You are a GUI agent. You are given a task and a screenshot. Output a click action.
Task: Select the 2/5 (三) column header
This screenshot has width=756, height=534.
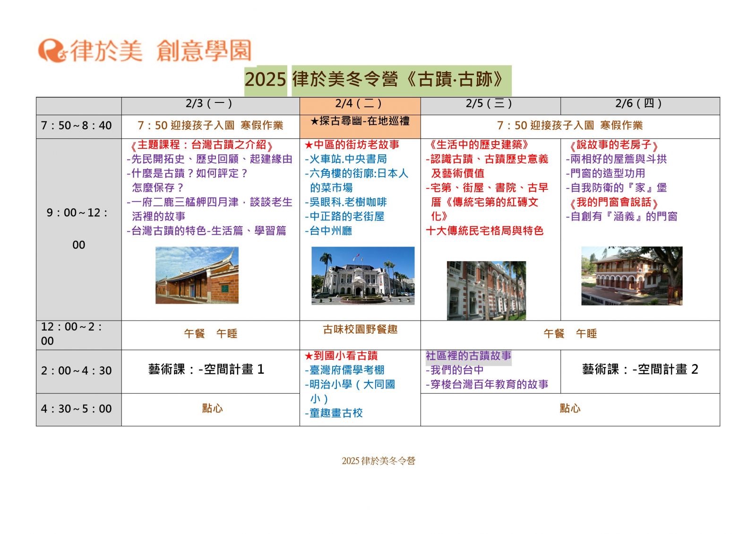point(490,104)
